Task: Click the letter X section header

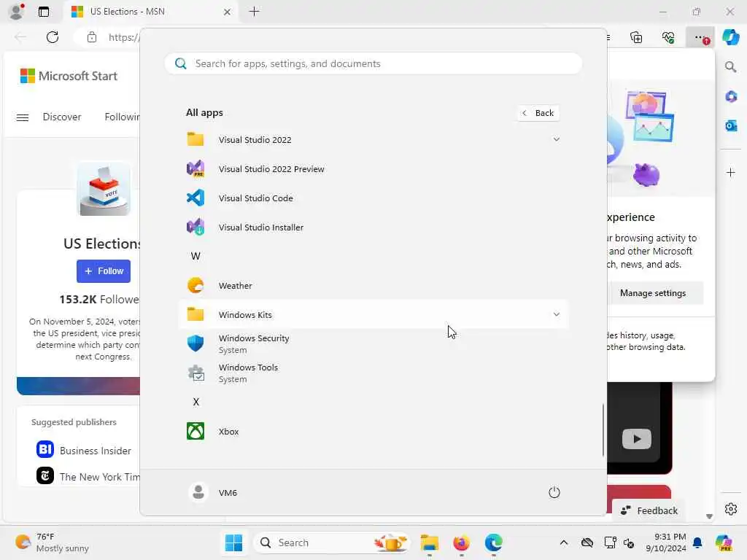Action: [x=196, y=402]
